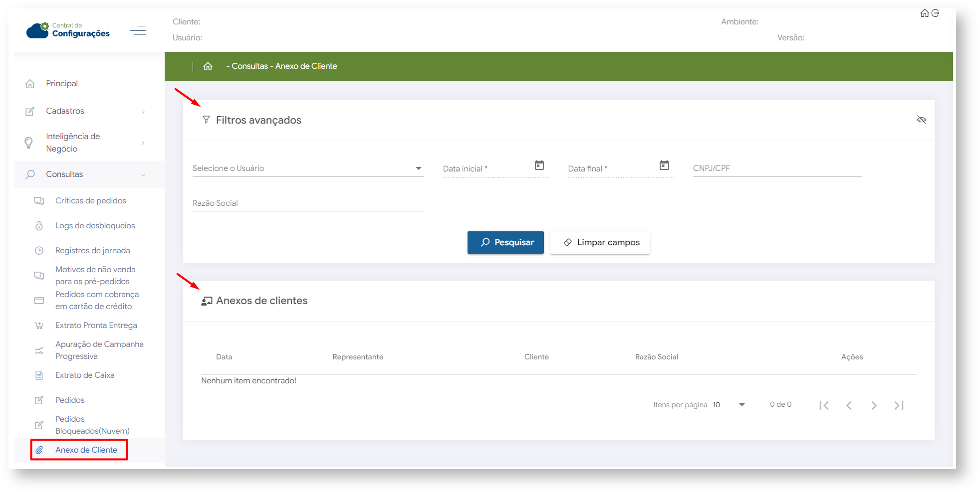The image size is (980, 493).
Task: Go to the last results page
Action: pos(899,405)
